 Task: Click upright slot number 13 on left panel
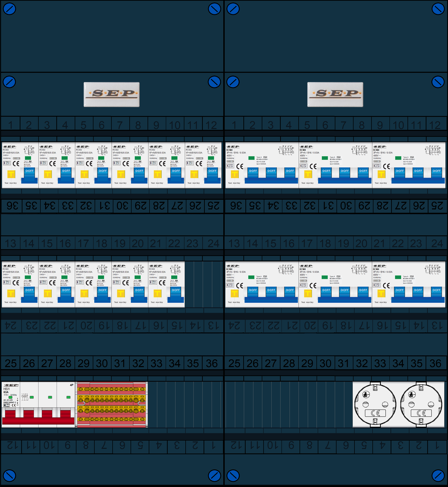[x=10, y=243]
